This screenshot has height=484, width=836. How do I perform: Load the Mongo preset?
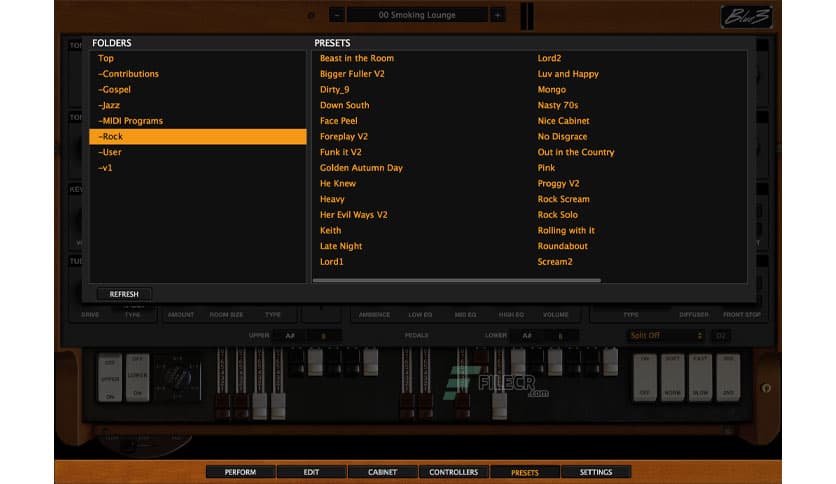point(552,90)
